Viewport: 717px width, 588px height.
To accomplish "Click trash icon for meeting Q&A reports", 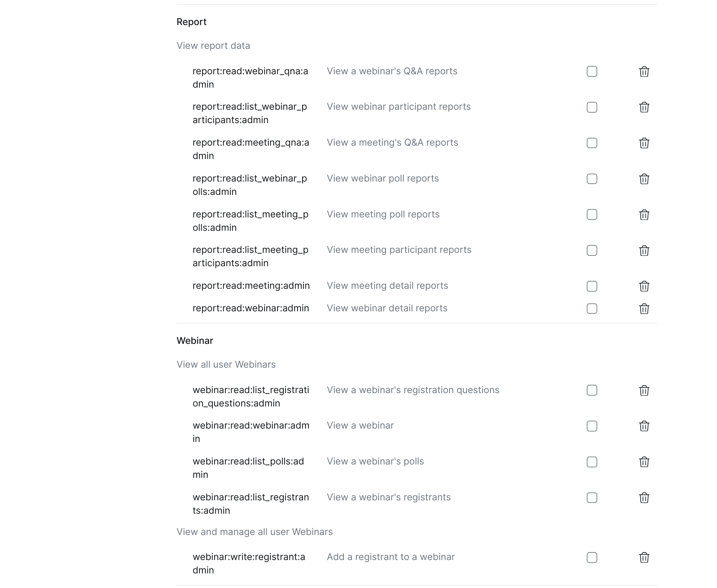I will click(644, 143).
